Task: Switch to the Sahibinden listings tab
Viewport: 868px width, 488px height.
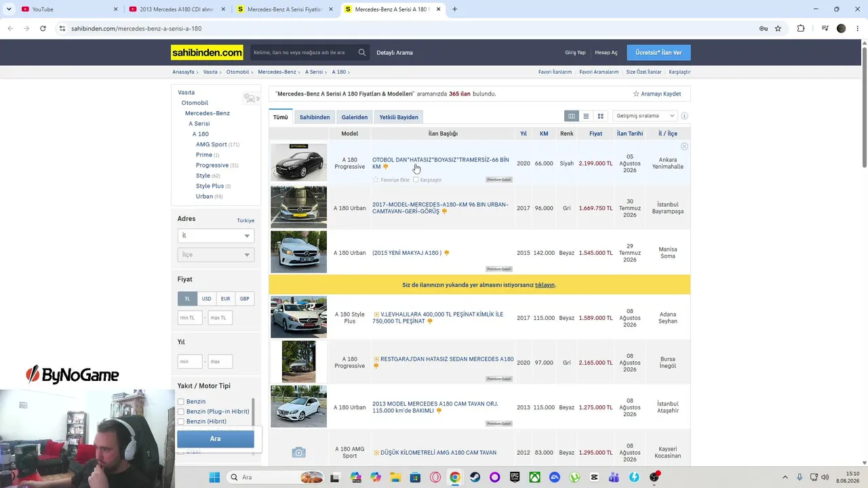Action: tap(315, 117)
